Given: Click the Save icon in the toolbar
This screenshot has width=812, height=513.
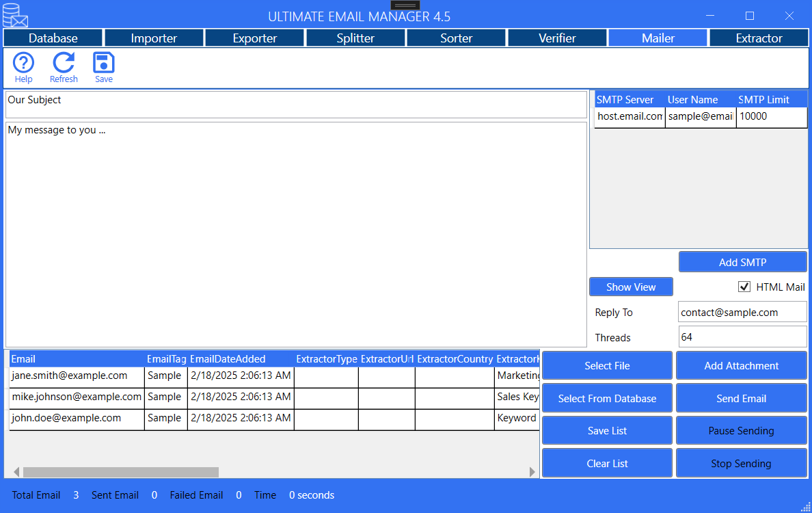Looking at the screenshot, I should pos(103,66).
